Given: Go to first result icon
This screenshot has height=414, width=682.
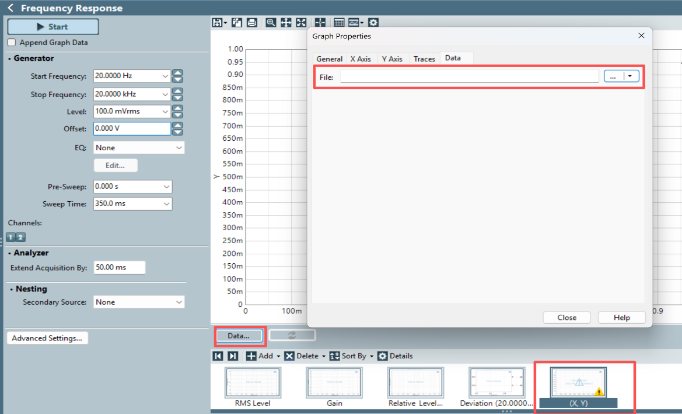Looking at the screenshot, I should [x=218, y=356].
